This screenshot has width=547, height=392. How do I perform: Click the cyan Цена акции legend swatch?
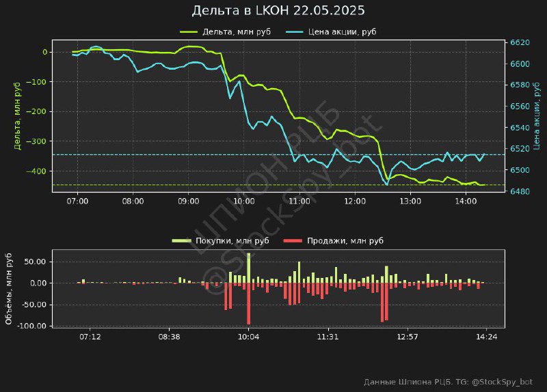click(x=295, y=31)
